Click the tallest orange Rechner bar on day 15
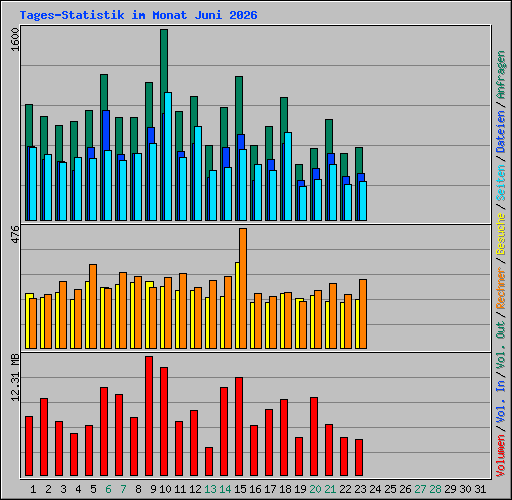This screenshot has height=500, width=512. click(x=243, y=289)
